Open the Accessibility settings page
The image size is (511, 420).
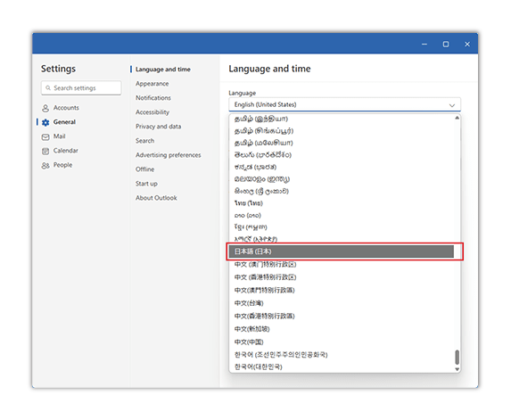click(x=152, y=112)
